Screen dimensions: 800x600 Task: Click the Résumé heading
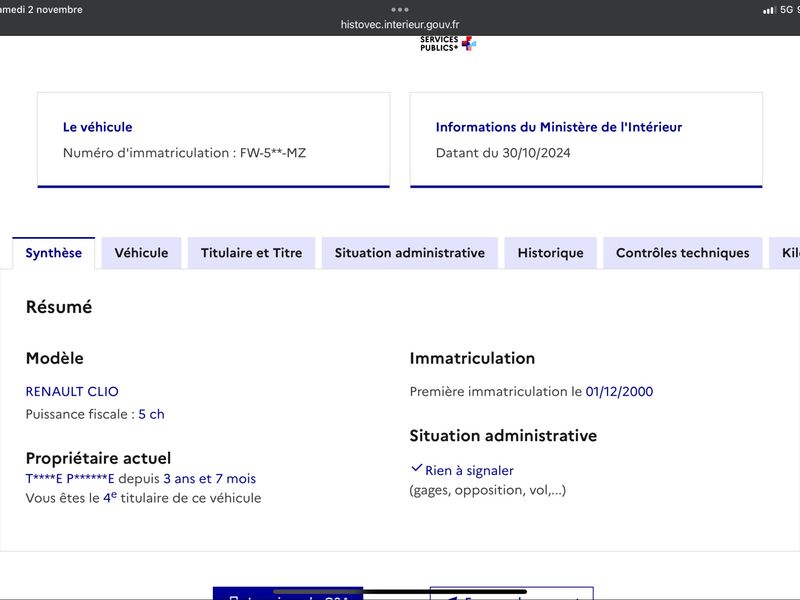(x=59, y=307)
